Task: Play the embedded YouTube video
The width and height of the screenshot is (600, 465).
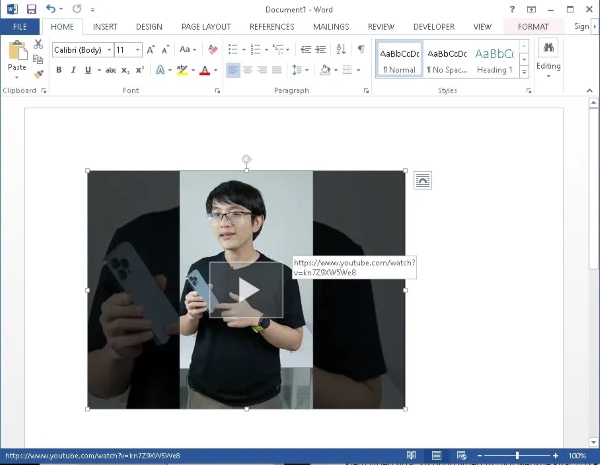Action: (246, 290)
